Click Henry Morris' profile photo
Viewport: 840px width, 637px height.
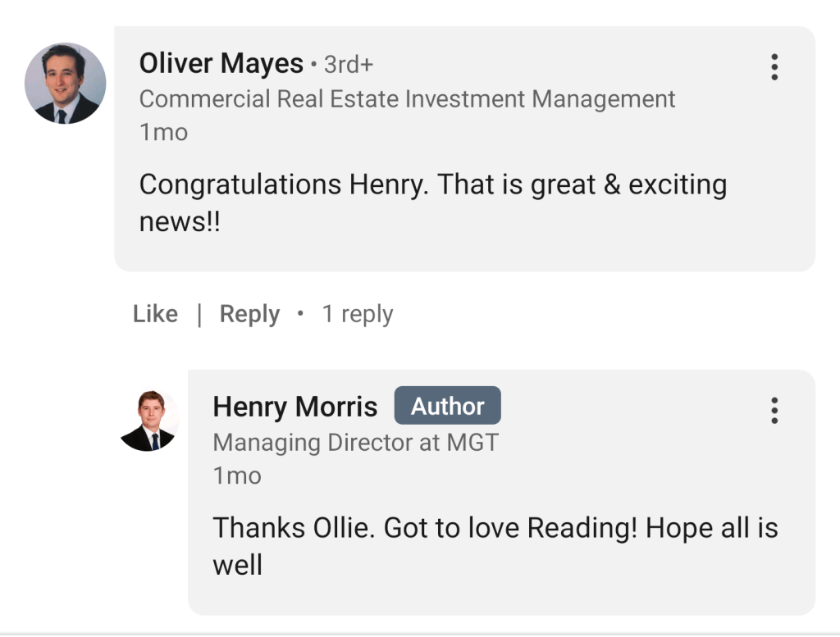coord(149,421)
